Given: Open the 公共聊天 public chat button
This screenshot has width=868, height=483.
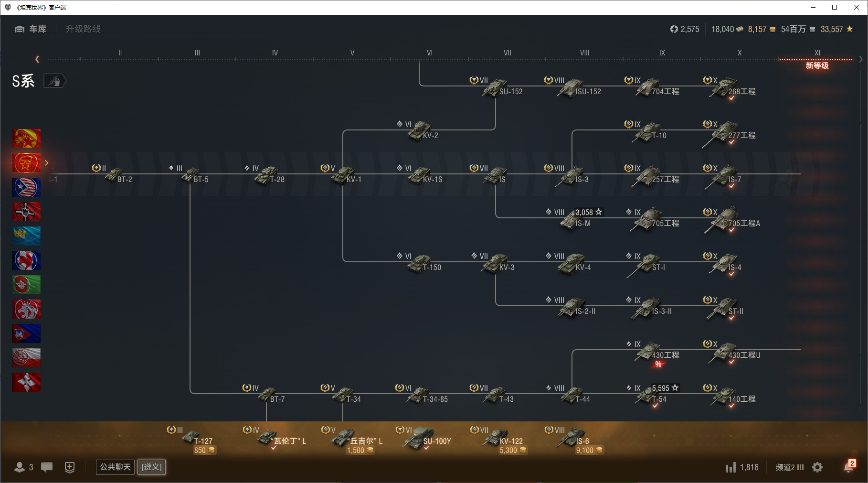Looking at the screenshot, I should tap(115, 467).
